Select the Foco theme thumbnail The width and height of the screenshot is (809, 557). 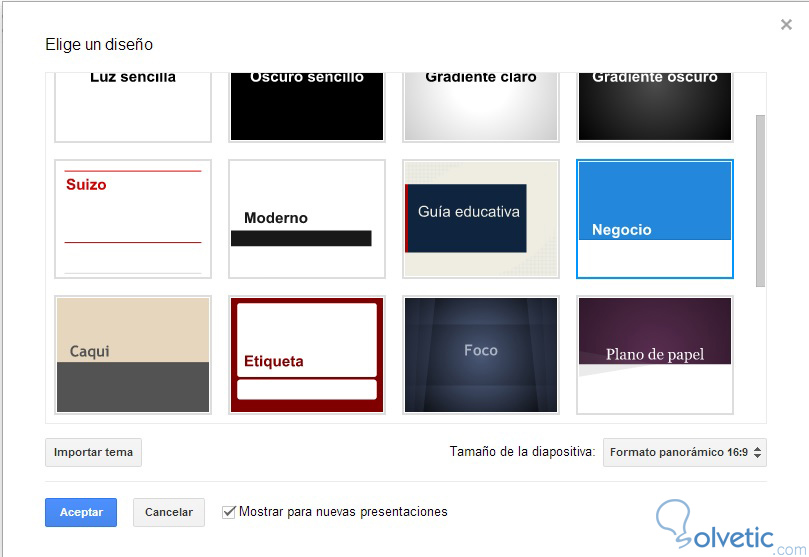tap(481, 355)
